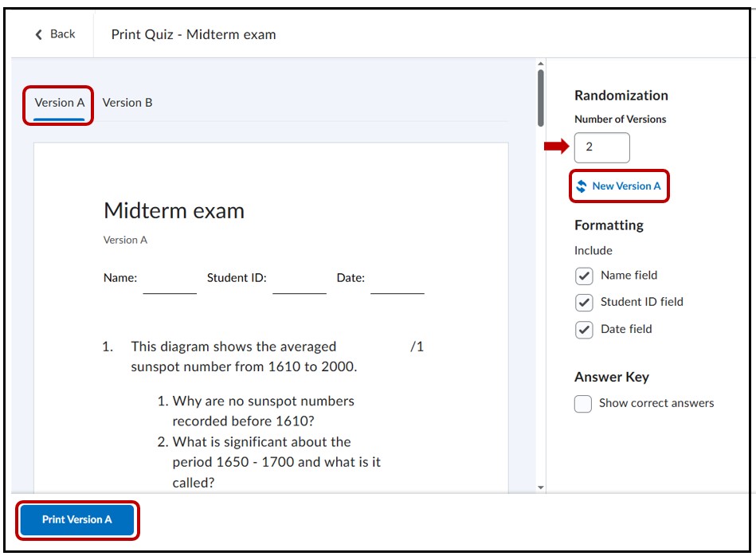Click the refresh icon beside New Version A
The width and height of the screenshot is (756, 556).
pos(582,186)
